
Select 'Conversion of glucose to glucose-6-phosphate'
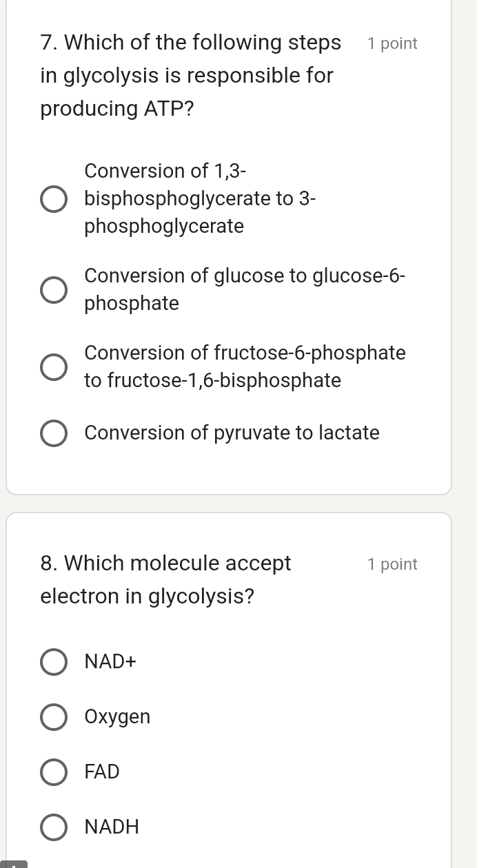[x=54, y=289]
